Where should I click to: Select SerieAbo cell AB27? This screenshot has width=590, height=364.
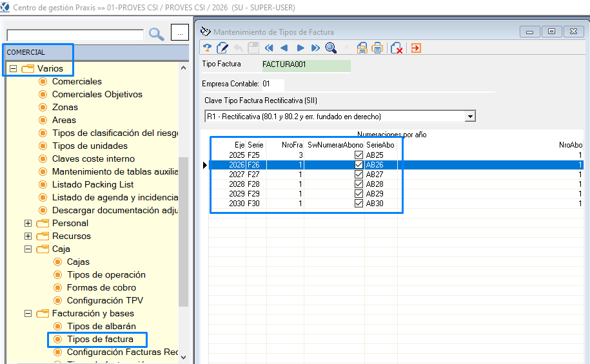381,175
